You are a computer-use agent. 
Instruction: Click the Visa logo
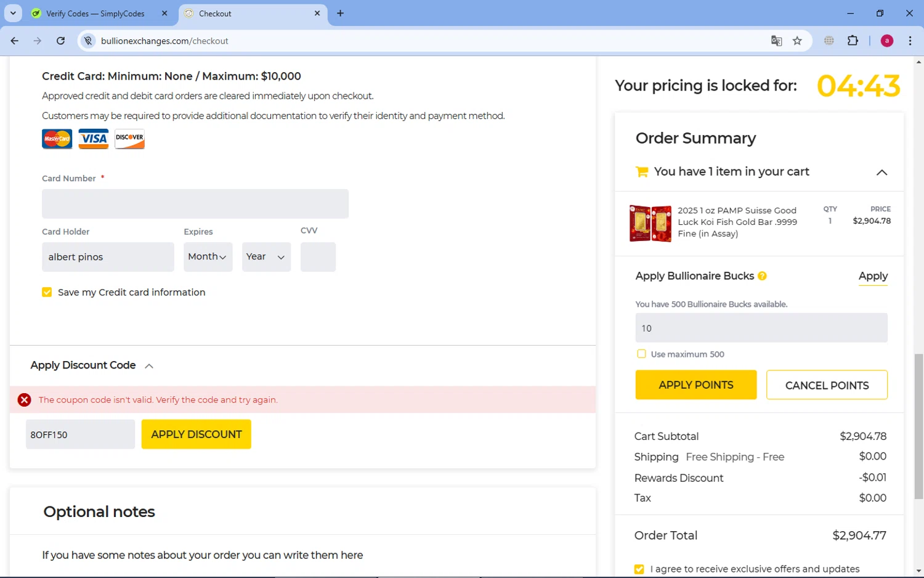(94, 139)
